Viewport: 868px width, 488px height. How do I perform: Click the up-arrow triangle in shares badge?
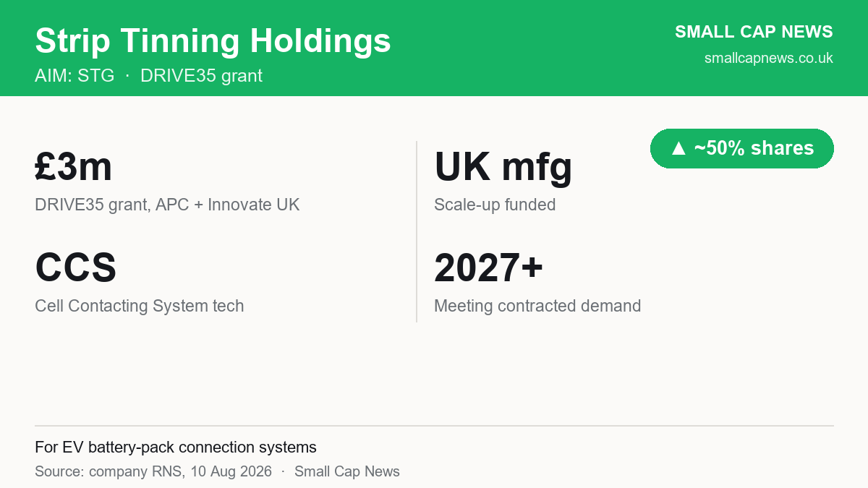tap(678, 148)
